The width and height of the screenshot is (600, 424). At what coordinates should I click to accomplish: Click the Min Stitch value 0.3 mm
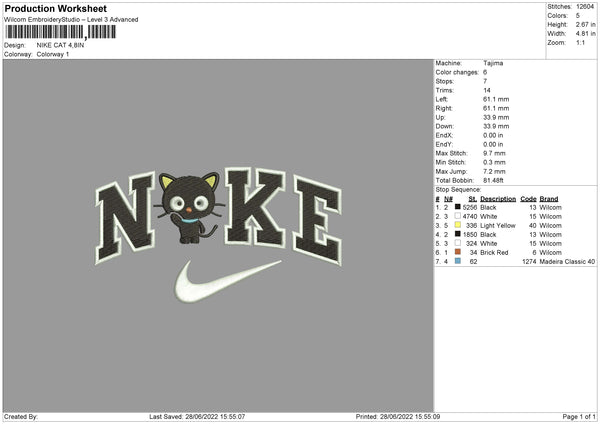[494, 163]
